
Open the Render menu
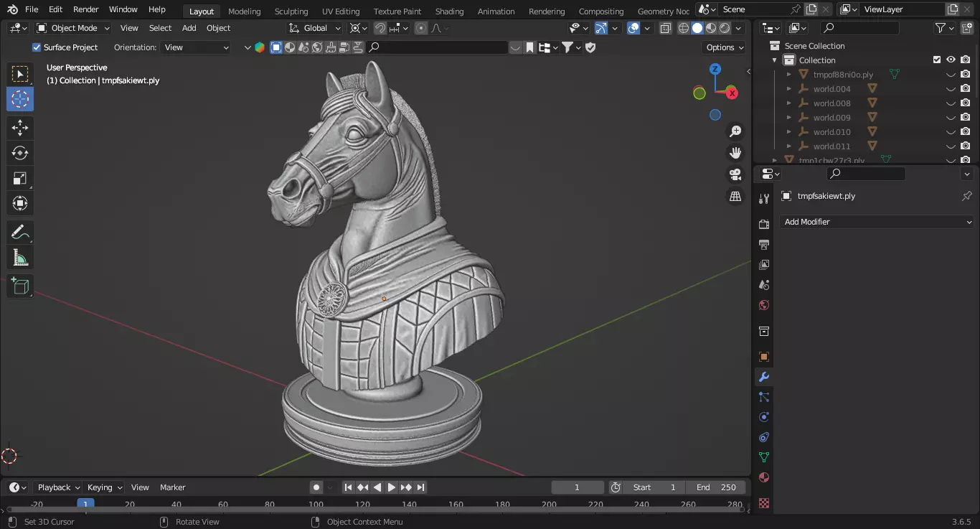click(x=86, y=9)
